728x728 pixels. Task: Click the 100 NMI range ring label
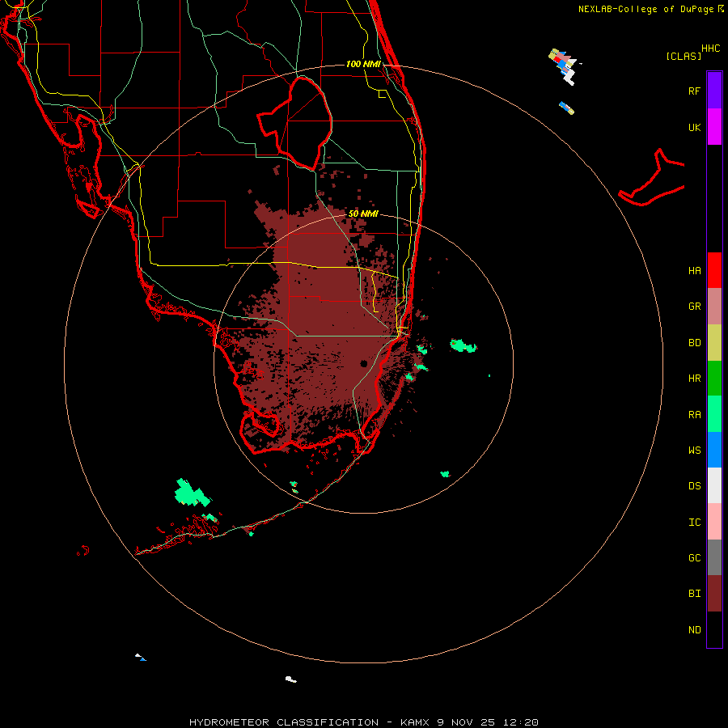[x=363, y=64]
